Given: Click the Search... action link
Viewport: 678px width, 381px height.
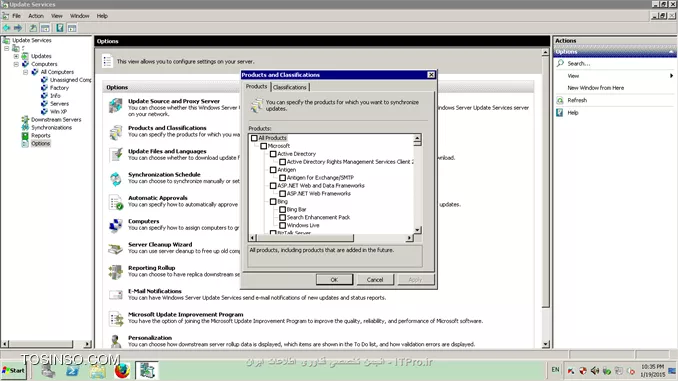Looking at the screenshot, I should (x=579, y=64).
